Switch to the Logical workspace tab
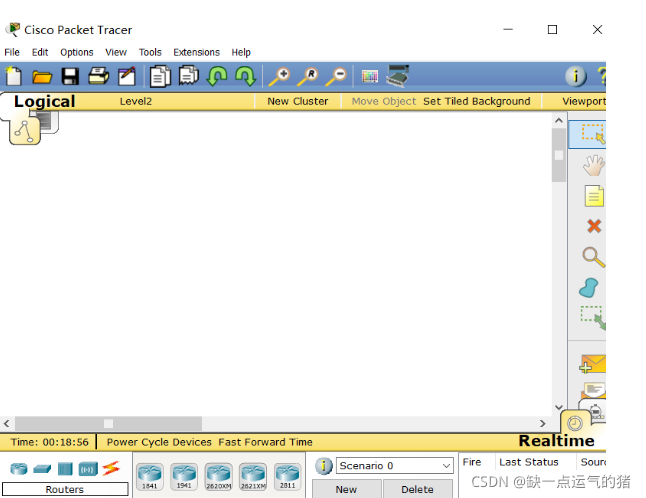 pos(44,101)
